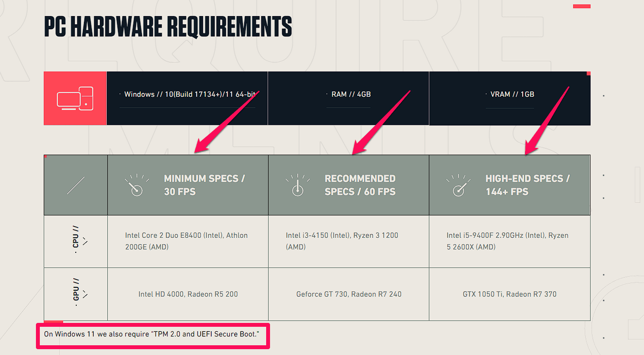Select the RAM // 4GB requirement tab
This screenshot has width=644, height=355.
[x=348, y=94]
